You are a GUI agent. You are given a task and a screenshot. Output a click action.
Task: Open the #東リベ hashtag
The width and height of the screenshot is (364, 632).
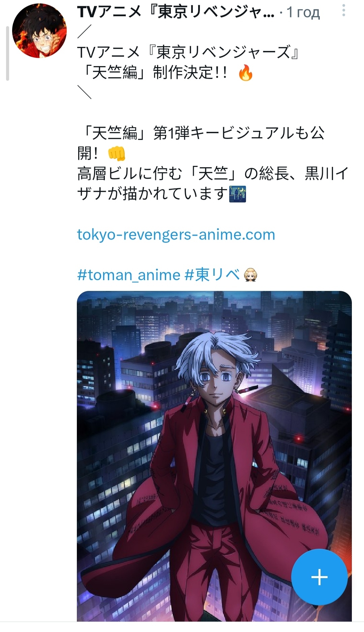pos(212,275)
